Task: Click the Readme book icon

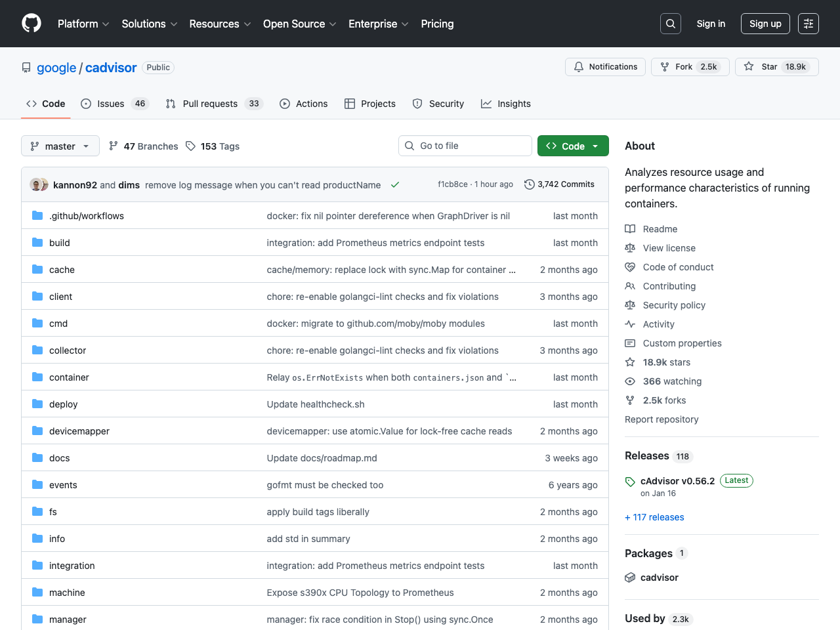Action: (x=630, y=228)
